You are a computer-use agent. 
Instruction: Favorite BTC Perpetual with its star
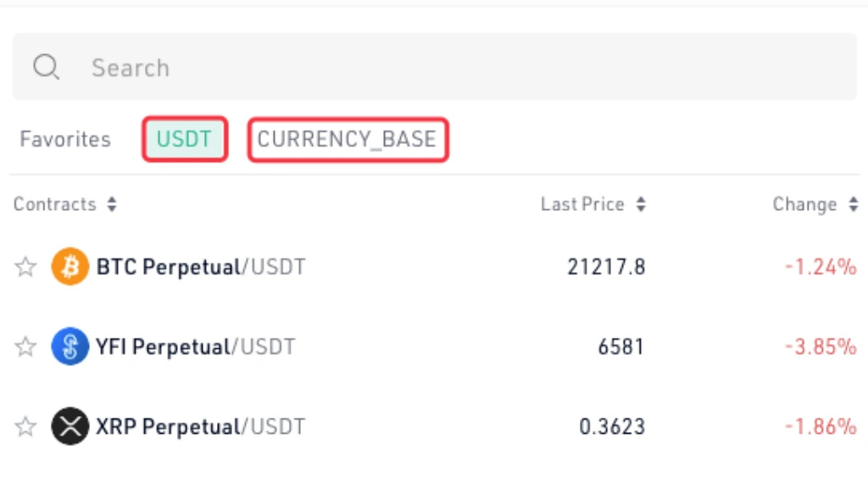pyautogui.click(x=25, y=267)
